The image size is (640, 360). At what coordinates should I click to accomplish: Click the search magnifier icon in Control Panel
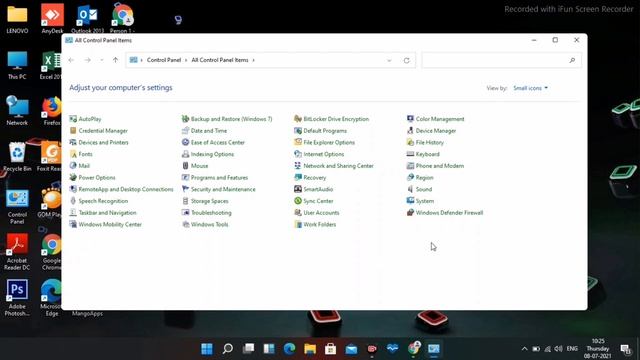[x=572, y=60]
